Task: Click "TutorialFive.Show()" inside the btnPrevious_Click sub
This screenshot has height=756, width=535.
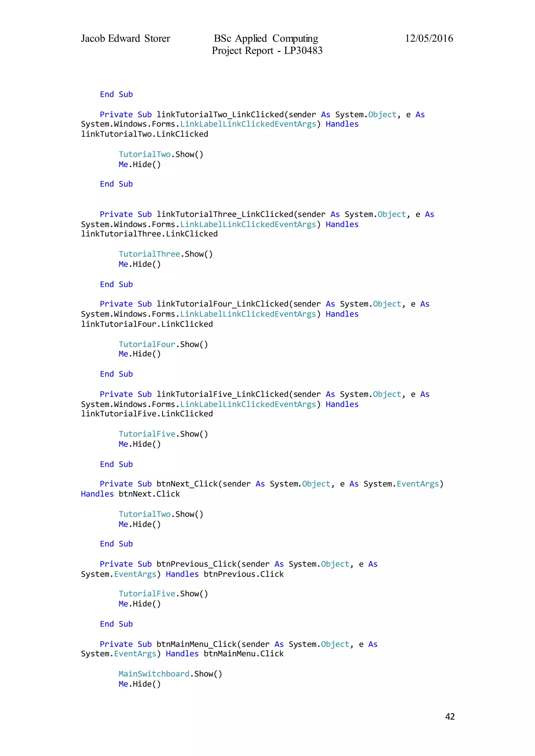Action: pos(163,594)
